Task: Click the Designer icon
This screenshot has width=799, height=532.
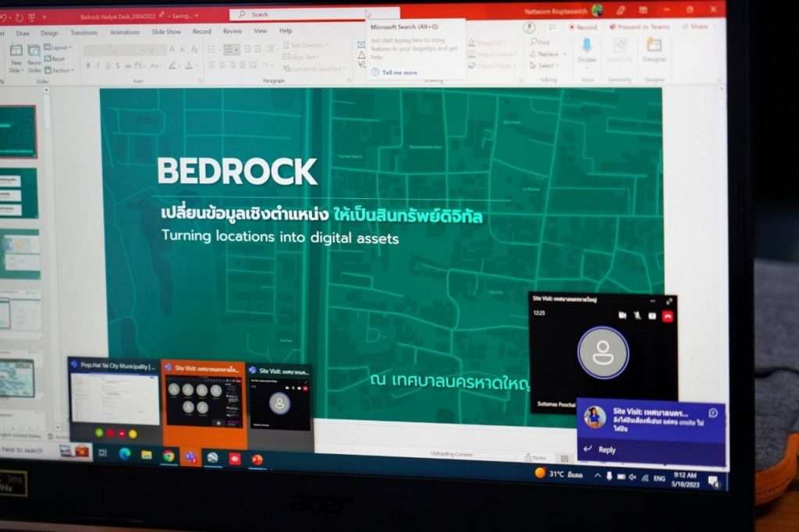Action: (x=655, y=45)
